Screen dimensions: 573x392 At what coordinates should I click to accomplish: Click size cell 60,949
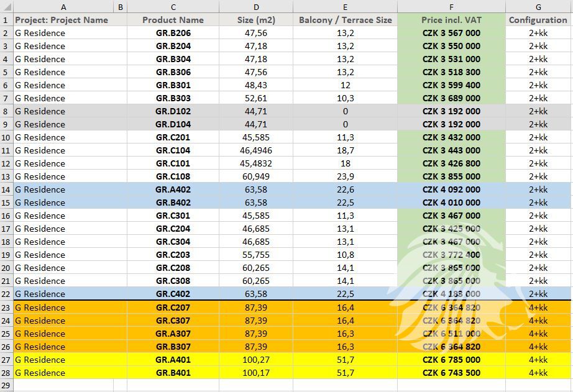[255, 176]
